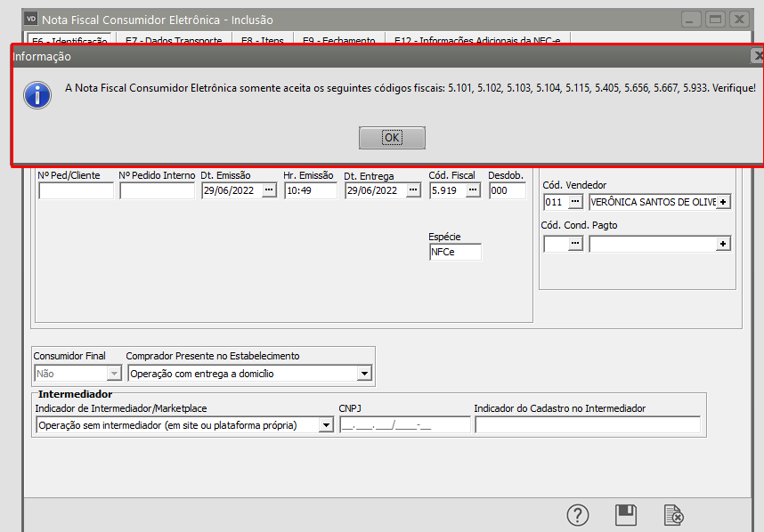
Task: Open the Cód. Fiscal lookup button
Action: (473, 190)
